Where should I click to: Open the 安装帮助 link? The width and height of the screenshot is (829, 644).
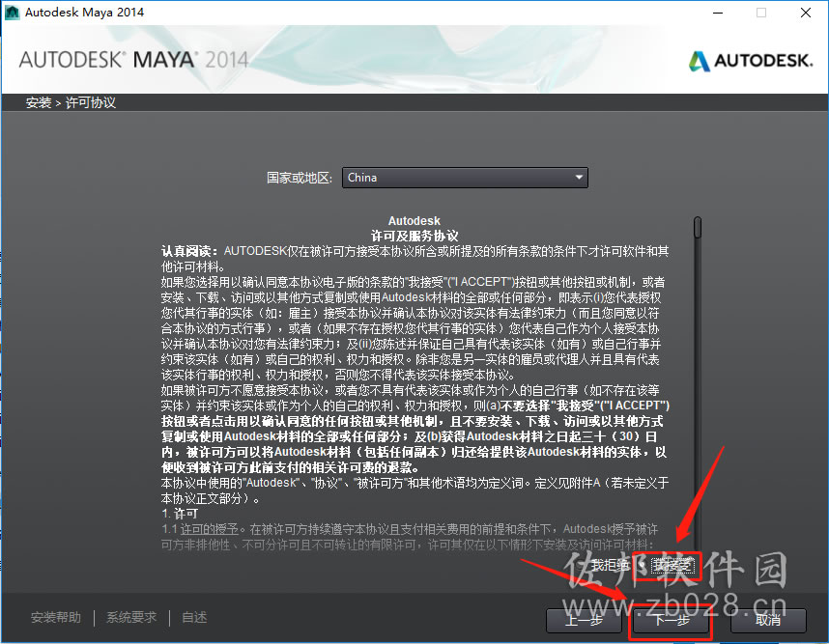pyautogui.click(x=56, y=617)
